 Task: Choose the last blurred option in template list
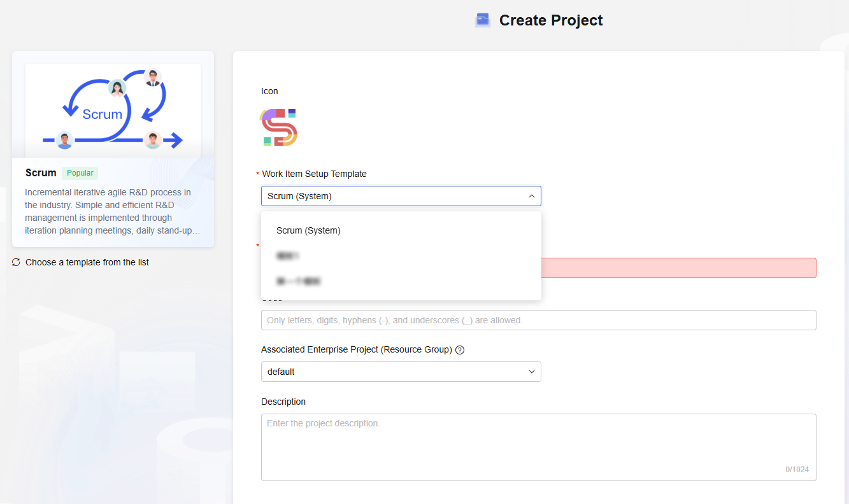(x=298, y=281)
